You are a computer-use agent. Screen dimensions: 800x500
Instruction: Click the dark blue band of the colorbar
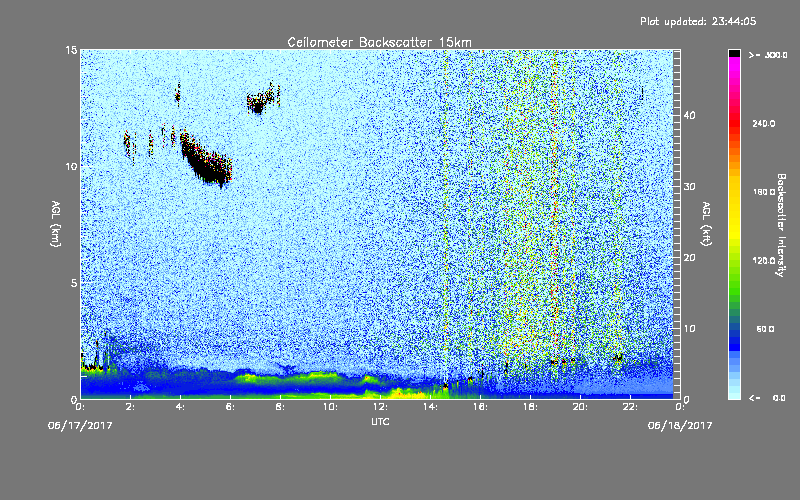click(x=734, y=337)
